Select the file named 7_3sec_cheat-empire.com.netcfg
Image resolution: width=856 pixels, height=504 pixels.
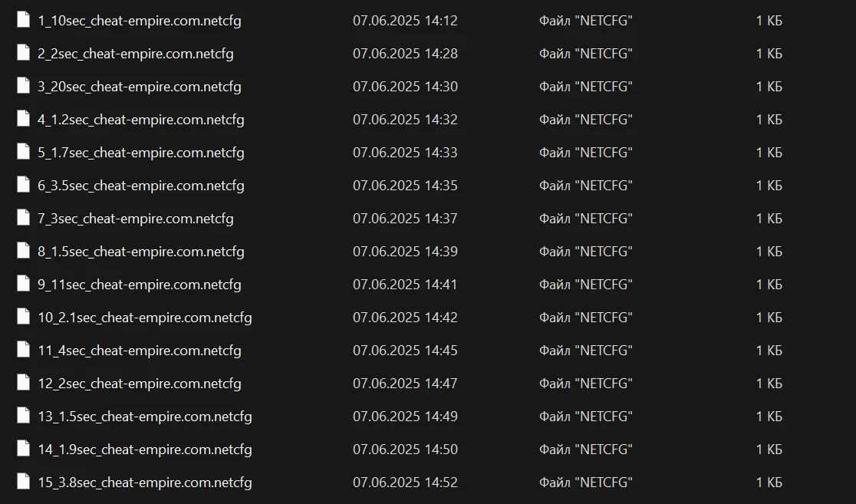tap(136, 219)
